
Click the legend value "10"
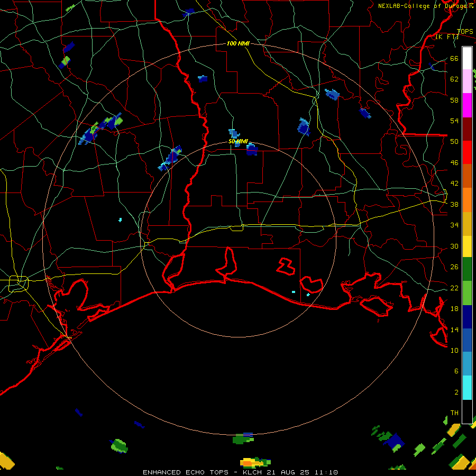click(454, 350)
